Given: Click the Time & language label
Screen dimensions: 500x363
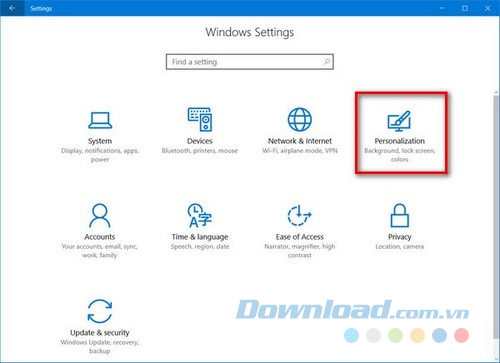Looking at the screenshot, I should pyautogui.click(x=200, y=237).
